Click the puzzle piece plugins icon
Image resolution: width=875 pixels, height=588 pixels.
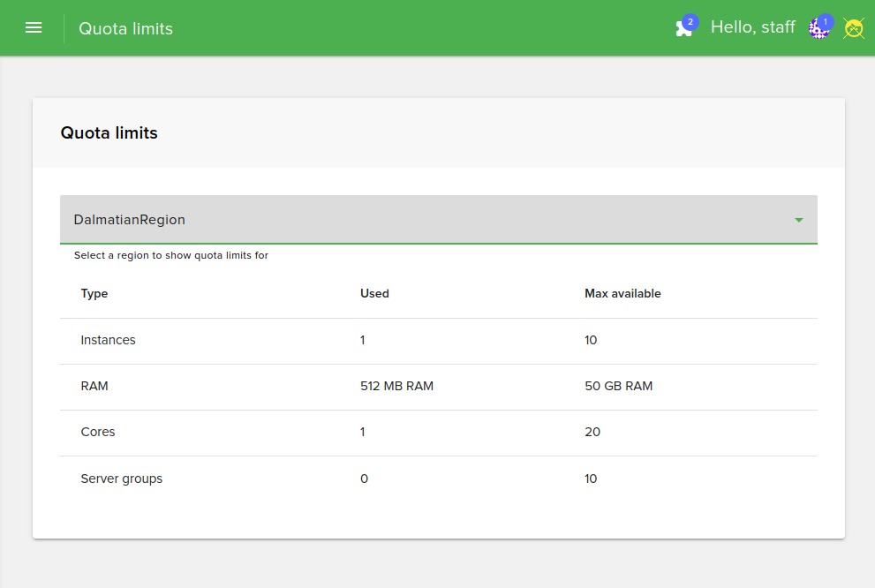coord(683,29)
